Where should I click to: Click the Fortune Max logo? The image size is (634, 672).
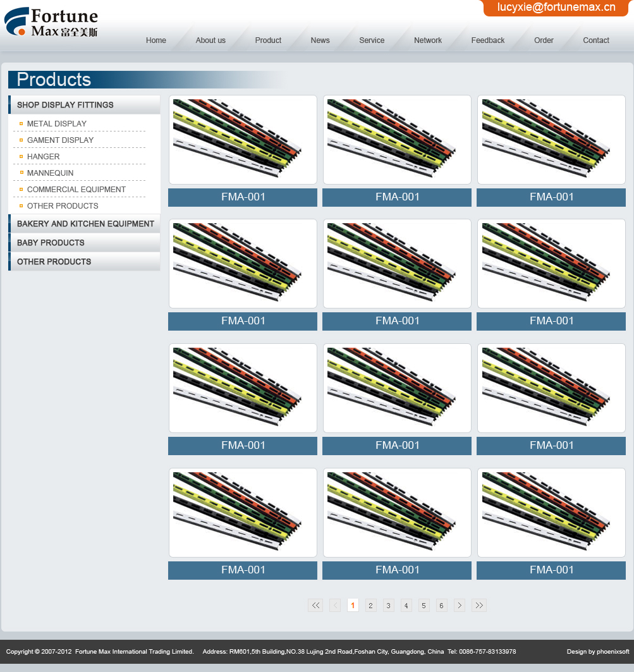pos(51,23)
